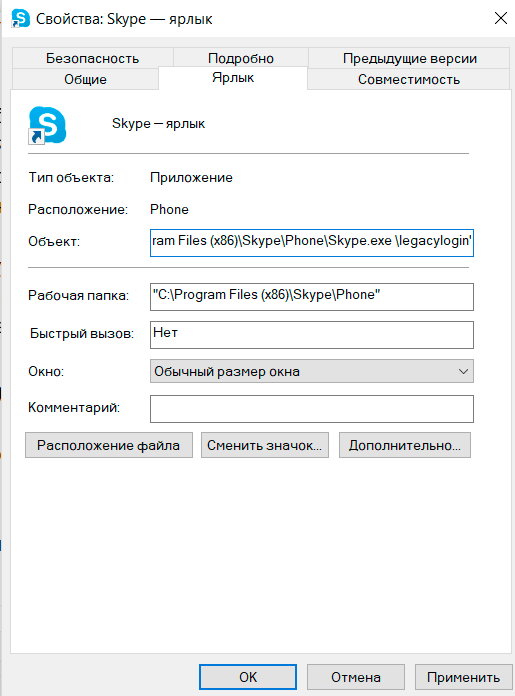Click the Phone location value
Viewport: 515px width, 696px height.
point(169,209)
